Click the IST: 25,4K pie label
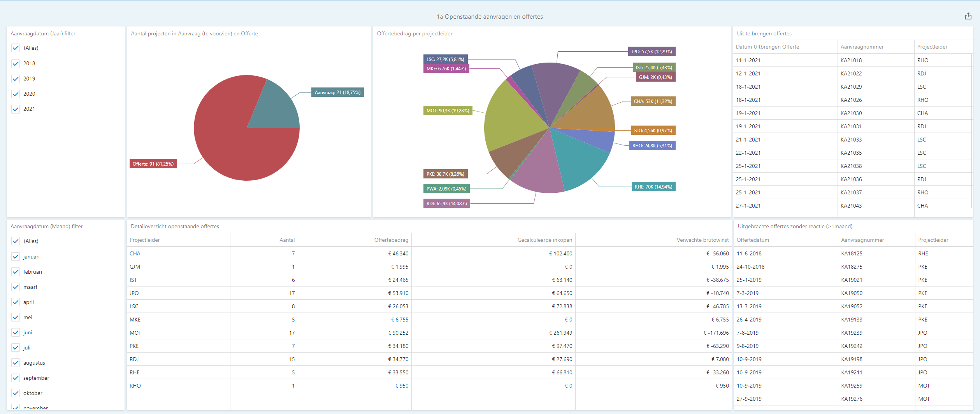This screenshot has width=980, height=414. pyautogui.click(x=654, y=68)
